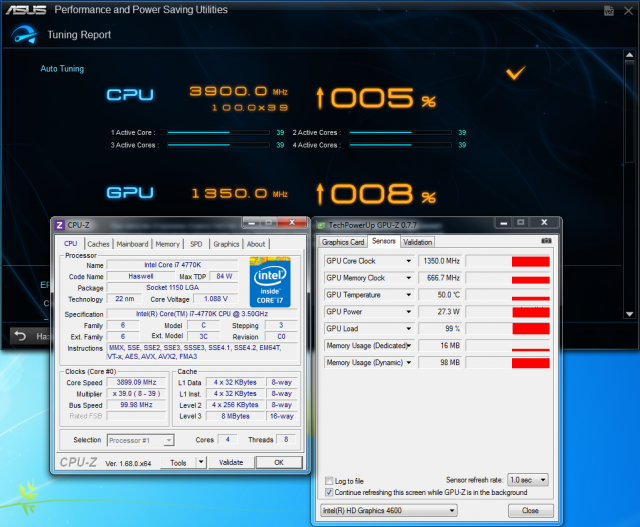Click the 4 Active Cores ratio bar
This screenshot has height=527, width=640.
(400, 145)
